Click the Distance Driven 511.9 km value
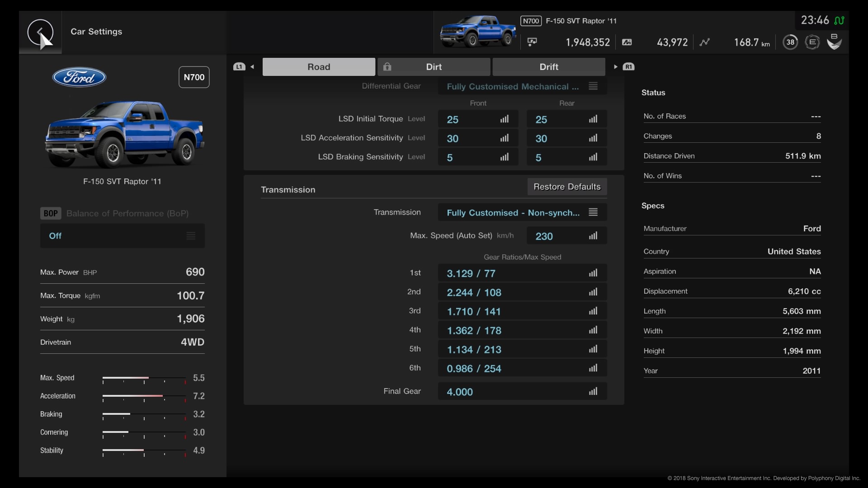 click(x=803, y=156)
